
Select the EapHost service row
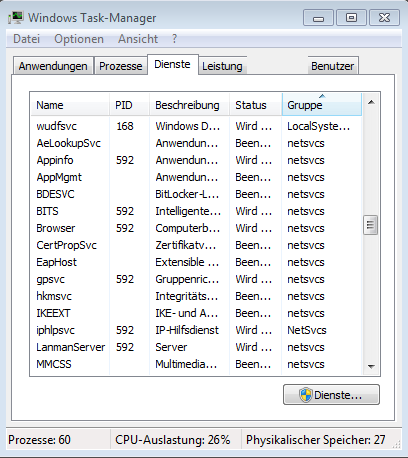[196, 262]
